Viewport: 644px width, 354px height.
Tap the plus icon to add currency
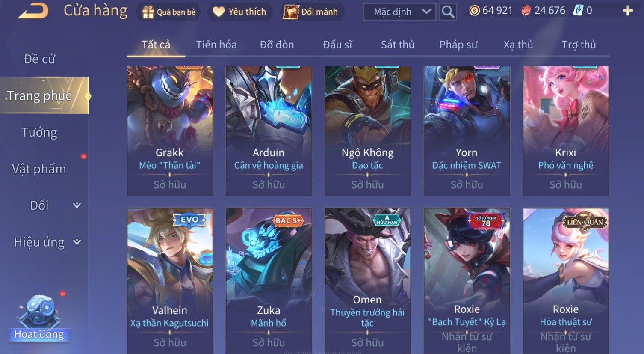coord(627,11)
